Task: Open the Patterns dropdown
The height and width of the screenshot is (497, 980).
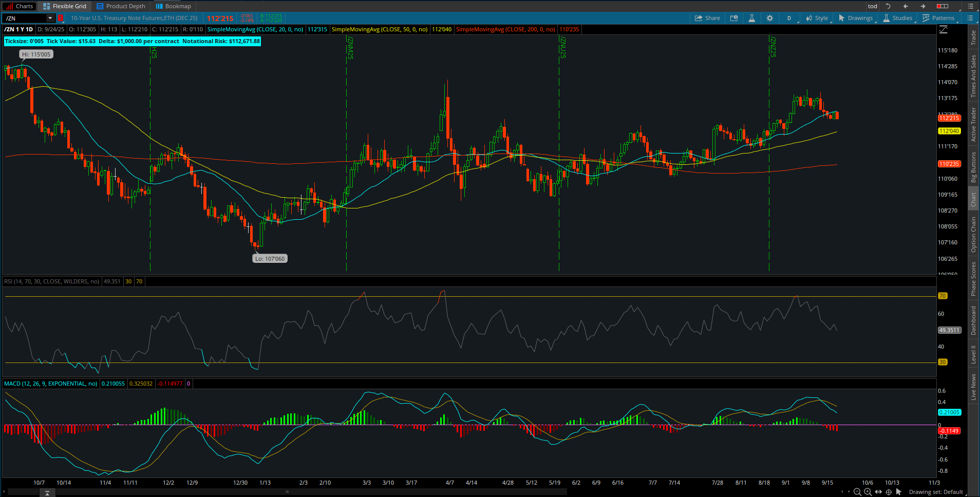Action: pyautogui.click(x=939, y=18)
